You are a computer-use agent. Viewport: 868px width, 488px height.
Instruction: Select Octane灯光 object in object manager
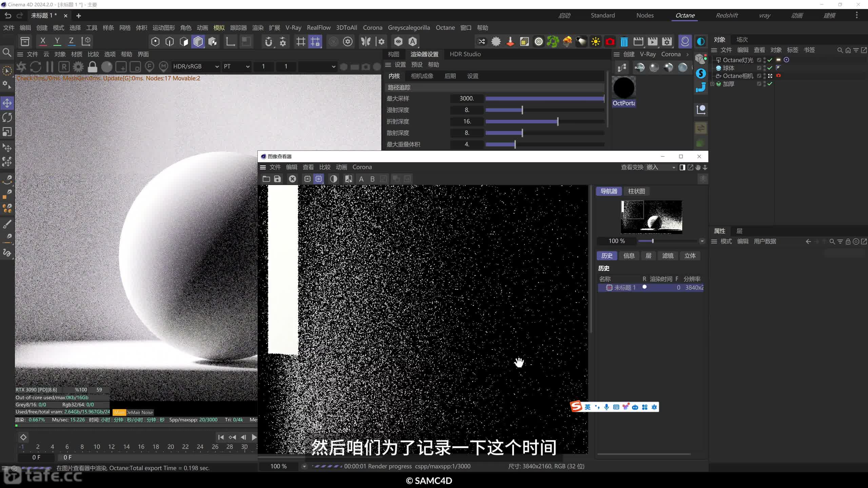(x=737, y=60)
